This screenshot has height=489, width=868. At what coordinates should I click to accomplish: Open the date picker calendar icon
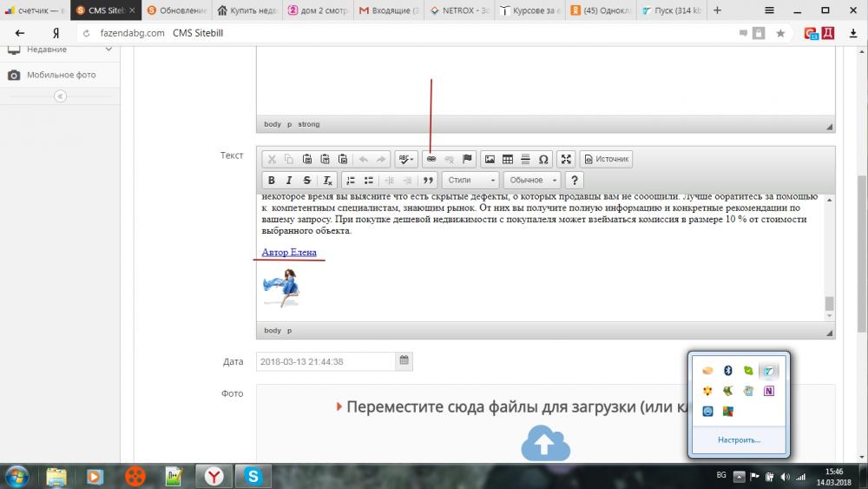404,360
